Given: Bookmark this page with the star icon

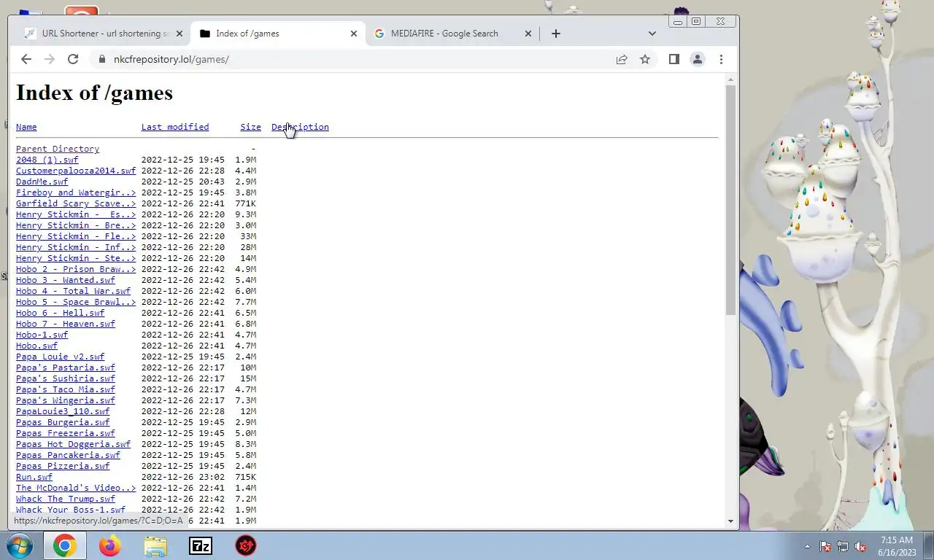Looking at the screenshot, I should pyautogui.click(x=645, y=59).
